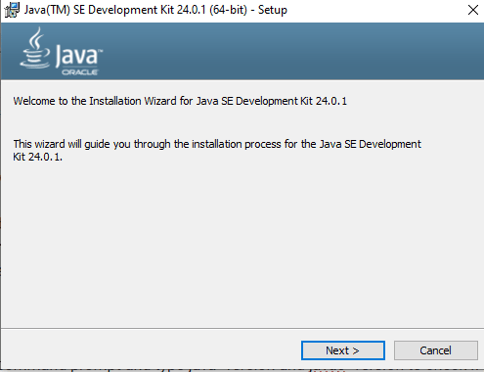Select the 'Welcome to the Installation Wizard' heading text
The height and width of the screenshot is (372, 484).
[180, 101]
